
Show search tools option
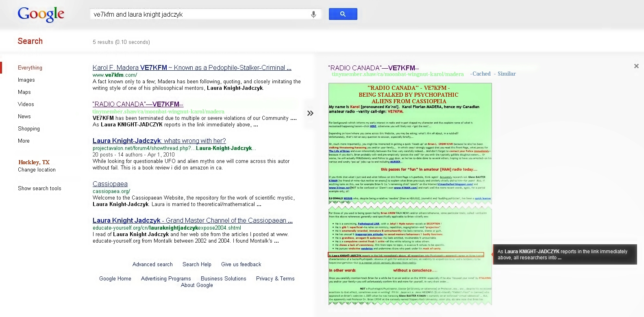(x=39, y=189)
